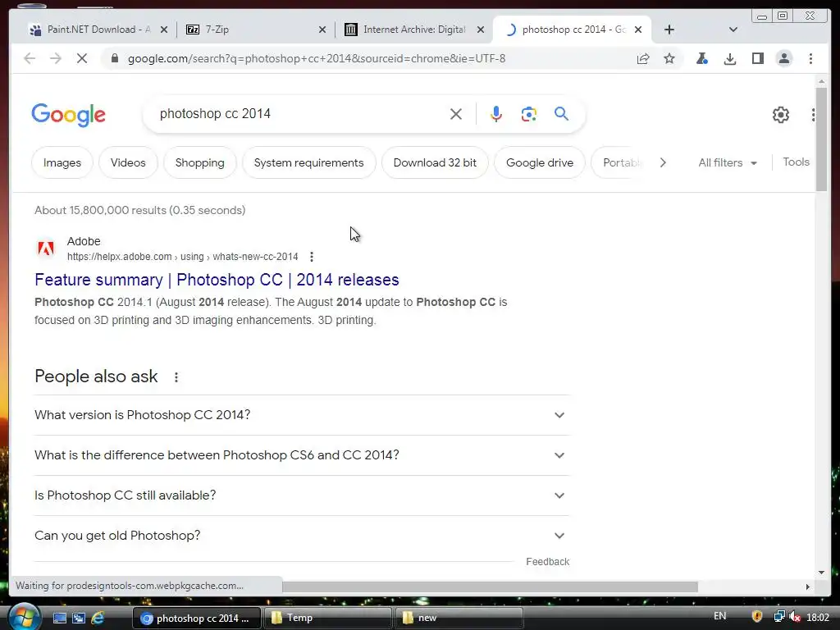Open the Chrome downloads icon
This screenshot has height=630, width=840.
click(729, 58)
